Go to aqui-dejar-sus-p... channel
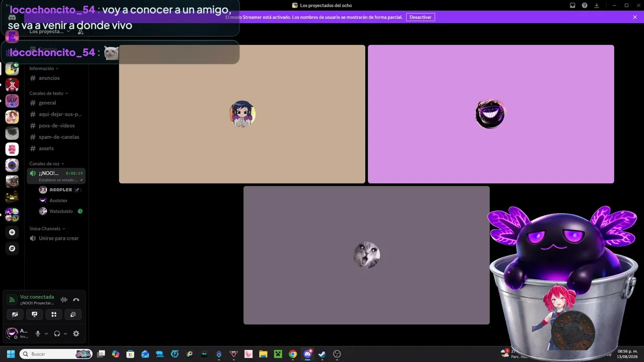The image size is (644, 362). coord(56,114)
